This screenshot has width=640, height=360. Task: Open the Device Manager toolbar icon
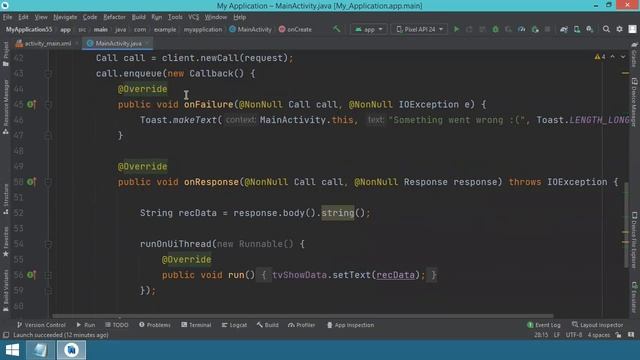pos(577,29)
